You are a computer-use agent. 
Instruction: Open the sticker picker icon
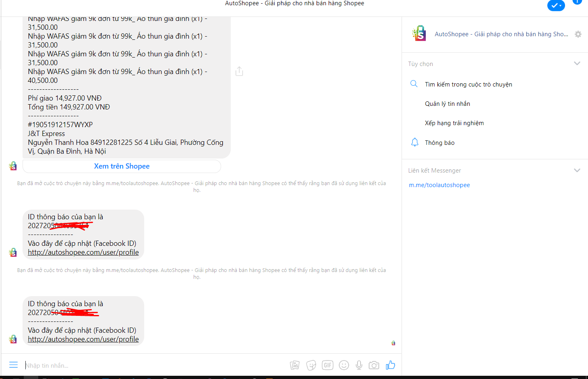pos(311,365)
